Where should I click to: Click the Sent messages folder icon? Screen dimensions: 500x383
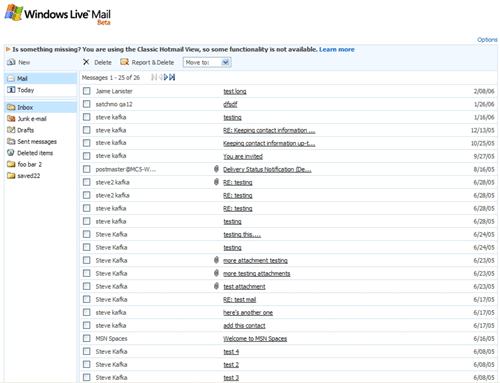point(11,141)
